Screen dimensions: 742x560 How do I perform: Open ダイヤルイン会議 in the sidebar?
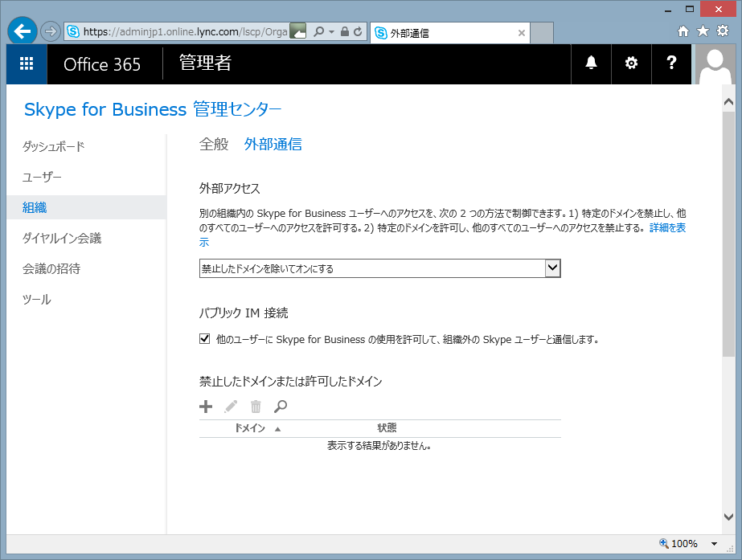click(62, 238)
